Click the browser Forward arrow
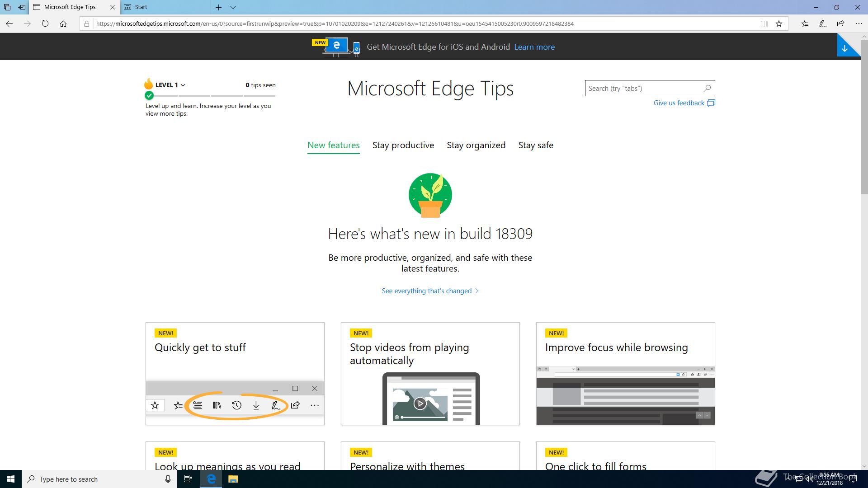Screen dimensions: 868x488 point(27,24)
